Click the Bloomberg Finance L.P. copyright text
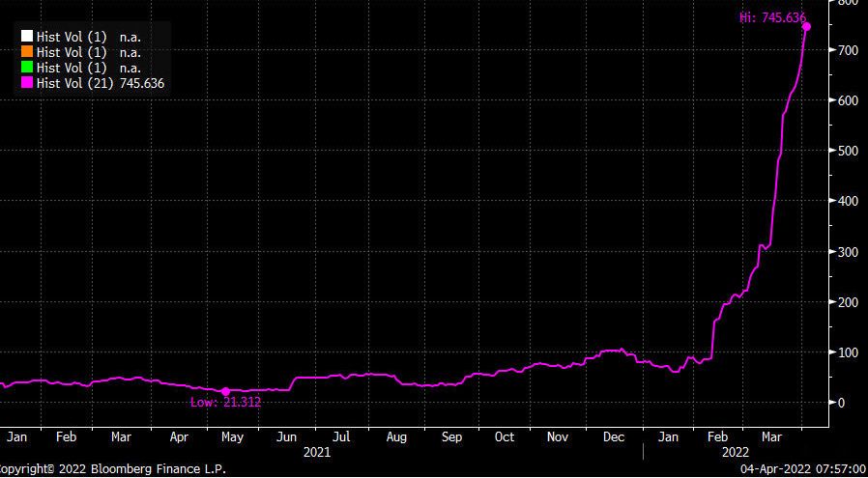Viewport: 868px width, 478px height. tap(113, 469)
